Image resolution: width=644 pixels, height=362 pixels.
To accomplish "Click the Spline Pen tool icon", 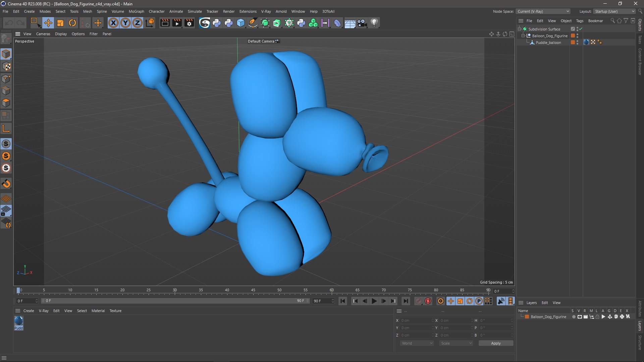I will click(x=253, y=23).
